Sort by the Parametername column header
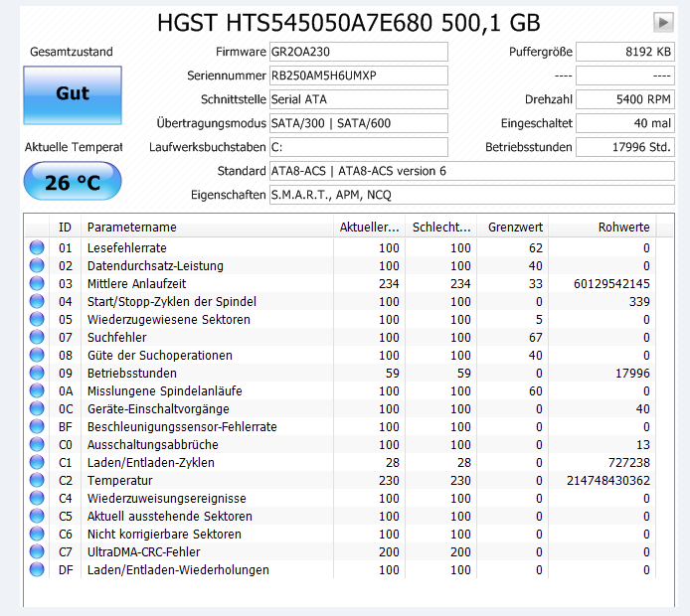690x616 pixels. [x=207, y=228]
